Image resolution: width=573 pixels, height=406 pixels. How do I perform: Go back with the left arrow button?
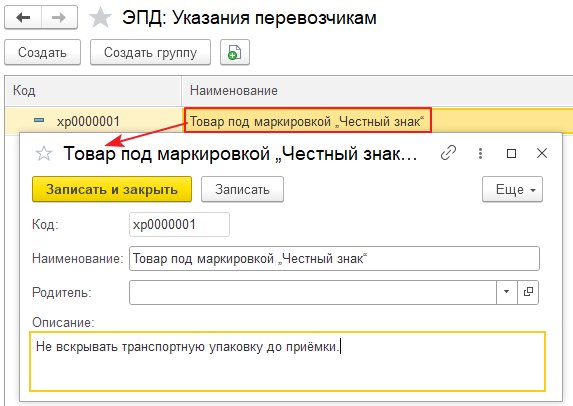[x=23, y=17]
